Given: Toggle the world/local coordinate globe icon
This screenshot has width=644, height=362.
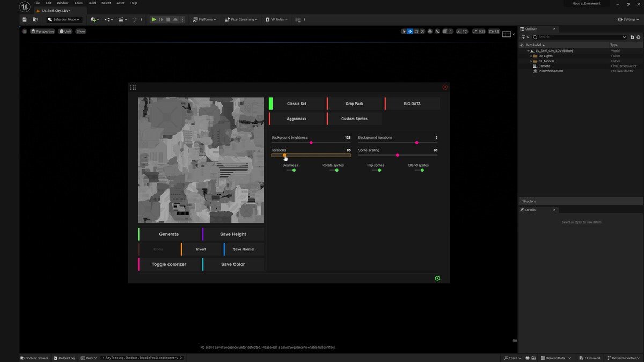Looking at the screenshot, I should click(x=430, y=32).
